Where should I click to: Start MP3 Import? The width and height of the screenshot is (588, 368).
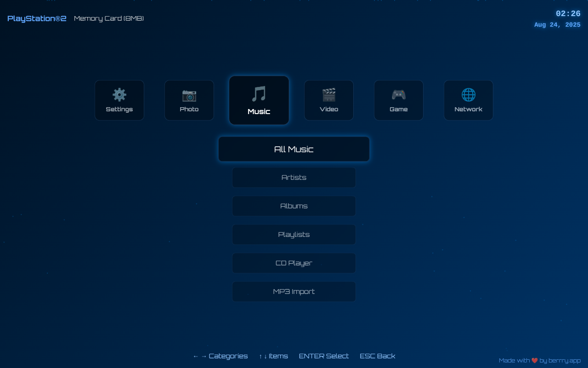[x=294, y=292]
